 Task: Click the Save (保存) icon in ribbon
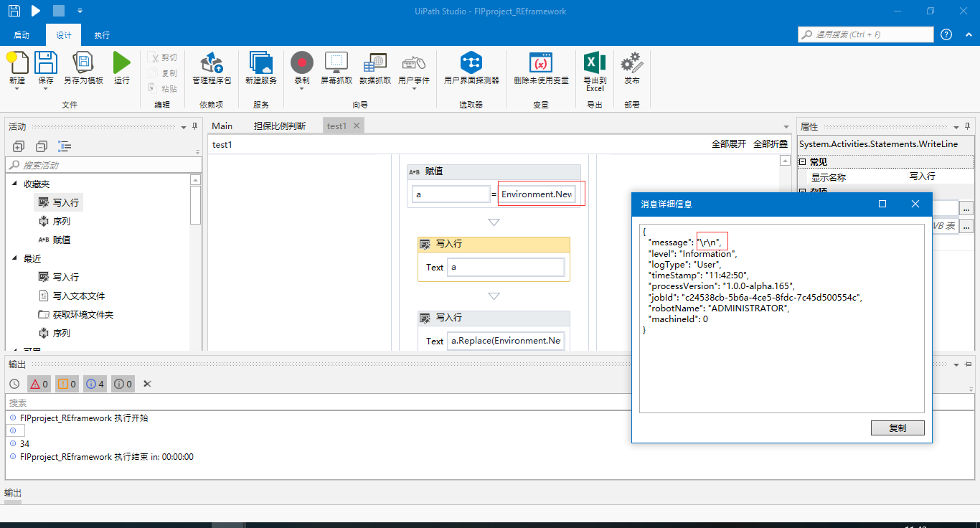point(46,62)
